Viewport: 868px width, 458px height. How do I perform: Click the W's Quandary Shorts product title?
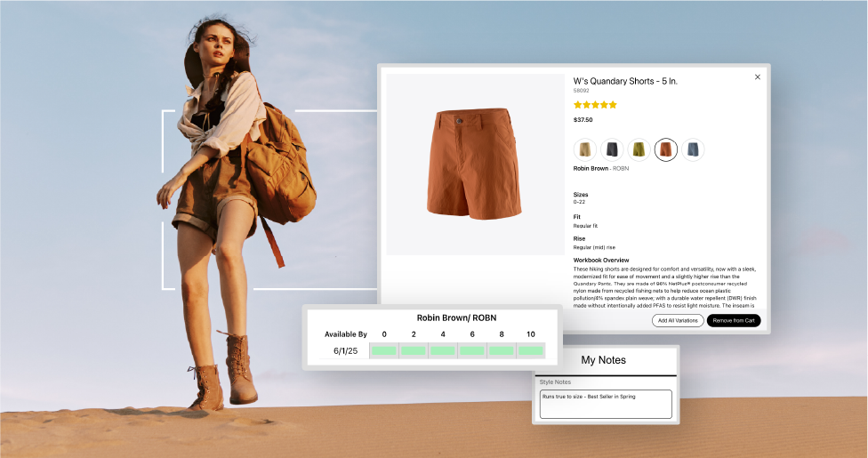(625, 81)
